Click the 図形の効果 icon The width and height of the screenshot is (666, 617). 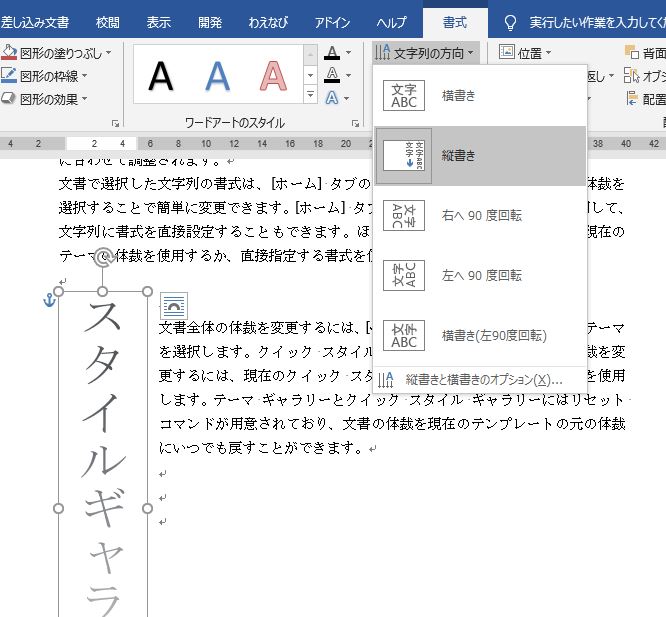point(8,99)
